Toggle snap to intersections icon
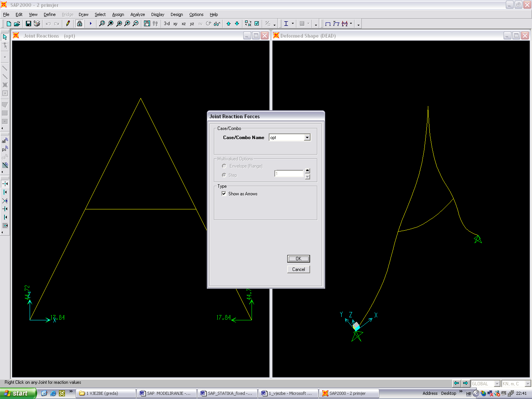 5,200
